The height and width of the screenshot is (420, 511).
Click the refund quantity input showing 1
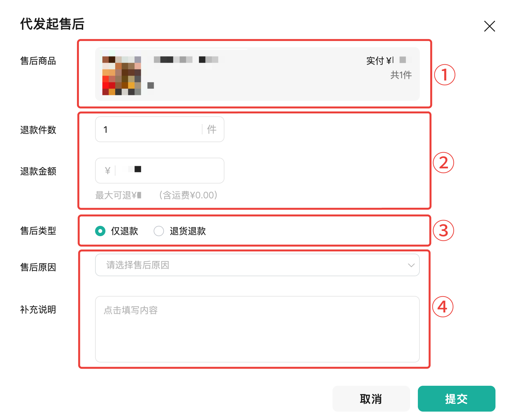tap(146, 129)
